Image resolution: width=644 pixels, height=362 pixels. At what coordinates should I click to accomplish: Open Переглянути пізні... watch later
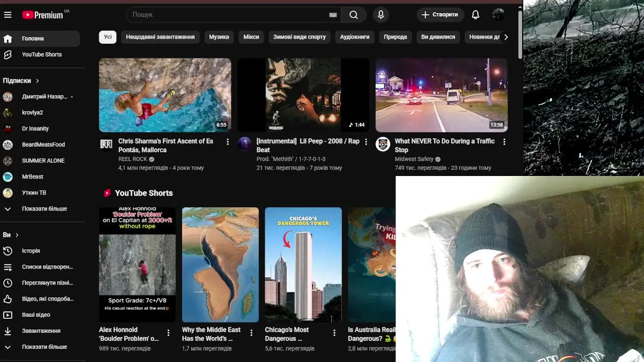pyautogui.click(x=40, y=283)
